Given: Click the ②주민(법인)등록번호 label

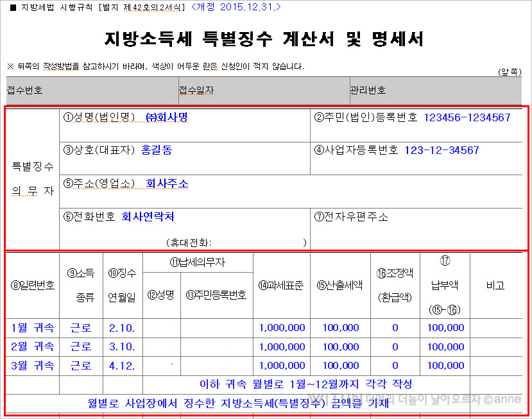Looking at the screenshot, I should click(x=366, y=117).
